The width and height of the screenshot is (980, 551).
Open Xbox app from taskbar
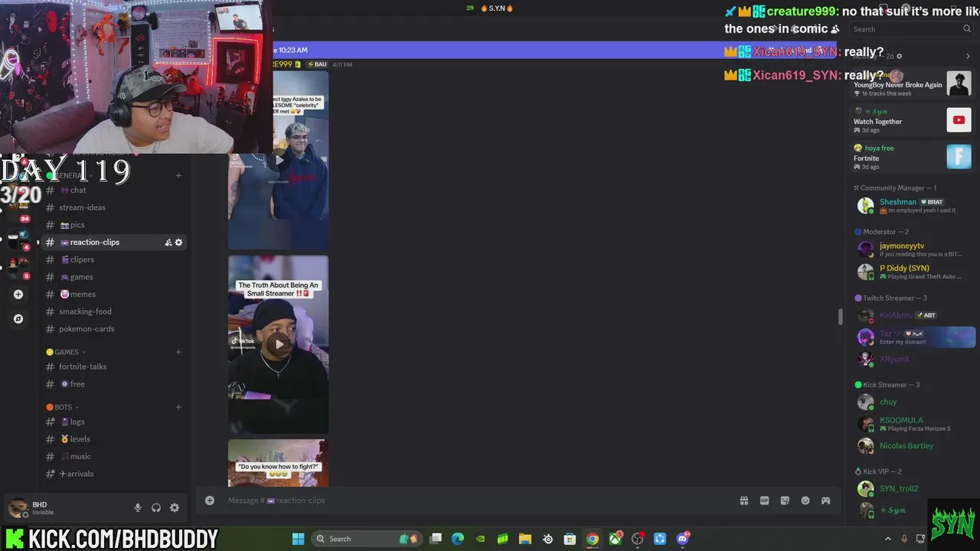[x=615, y=539]
